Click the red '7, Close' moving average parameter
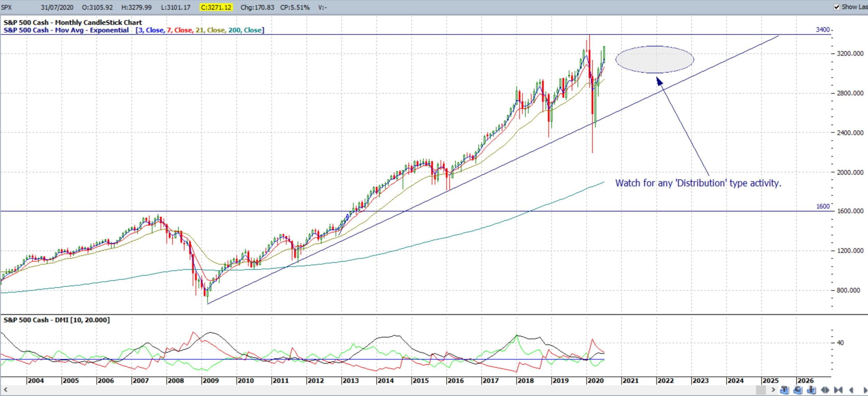868x396 pixels. point(180,30)
